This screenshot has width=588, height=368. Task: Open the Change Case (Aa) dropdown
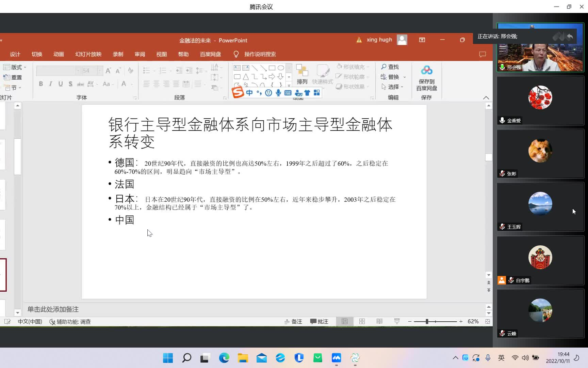(x=108, y=84)
